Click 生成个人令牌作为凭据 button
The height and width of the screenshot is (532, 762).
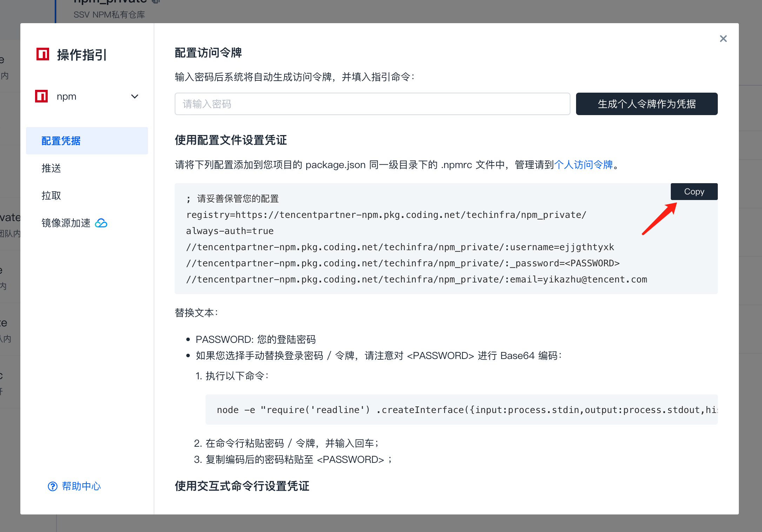click(647, 104)
